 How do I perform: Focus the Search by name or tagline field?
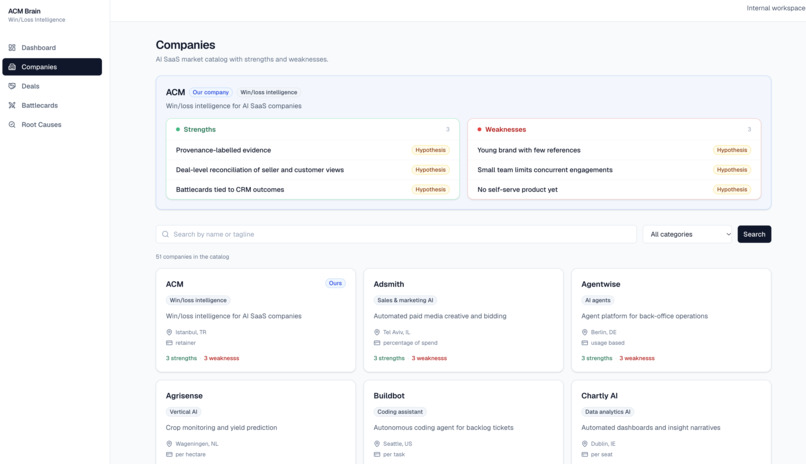point(396,234)
